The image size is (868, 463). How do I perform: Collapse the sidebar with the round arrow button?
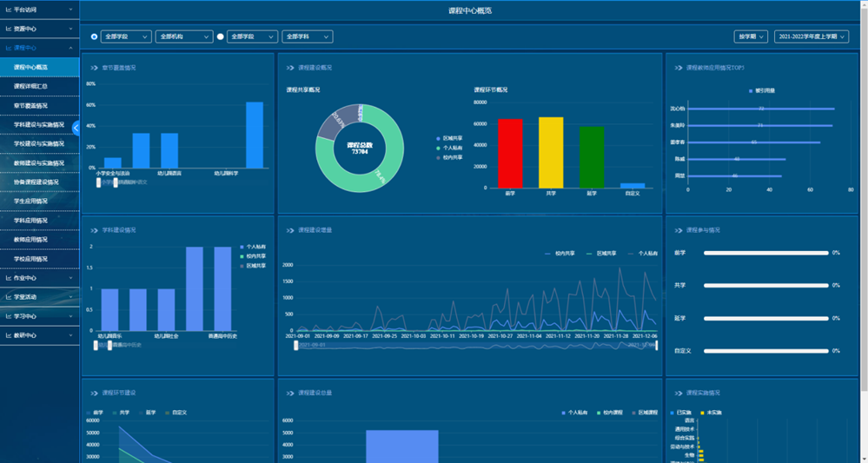[76, 128]
